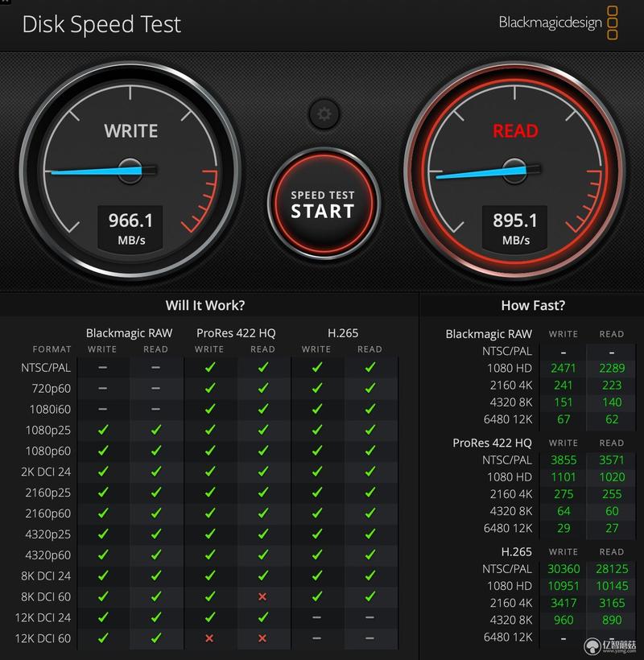Click Blackmagic RAW 1080 HD read value 2289
Image resolution: width=644 pixels, height=660 pixels.
(612, 368)
